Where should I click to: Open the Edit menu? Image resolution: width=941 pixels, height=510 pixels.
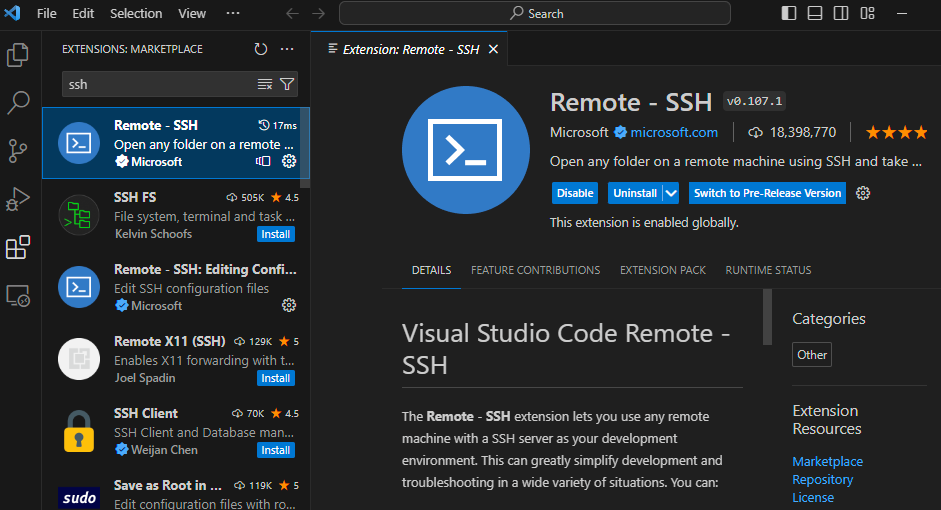[83, 13]
